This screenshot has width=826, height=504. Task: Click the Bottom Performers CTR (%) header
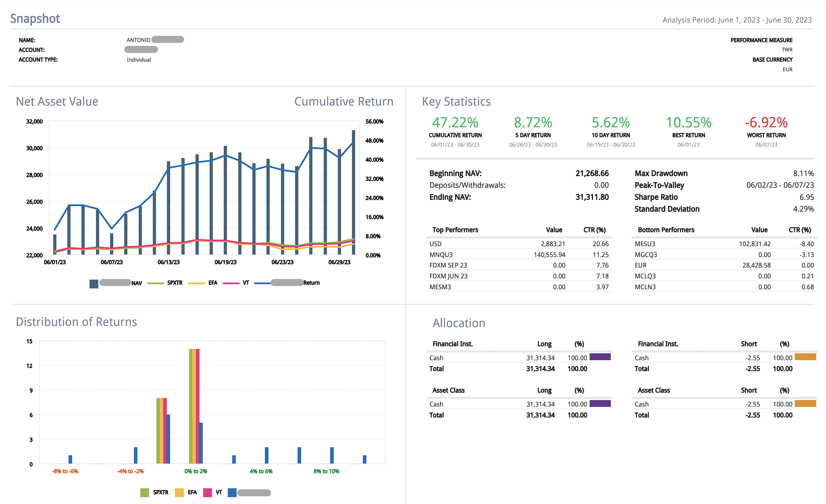799,230
